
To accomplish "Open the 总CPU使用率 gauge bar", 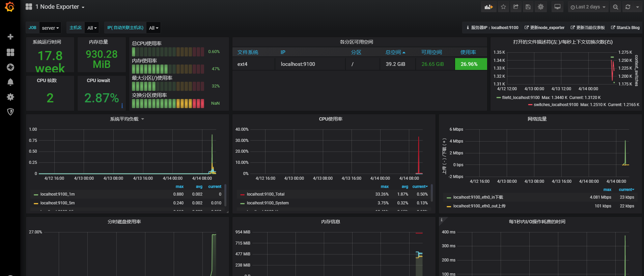I will pyautogui.click(x=168, y=52).
